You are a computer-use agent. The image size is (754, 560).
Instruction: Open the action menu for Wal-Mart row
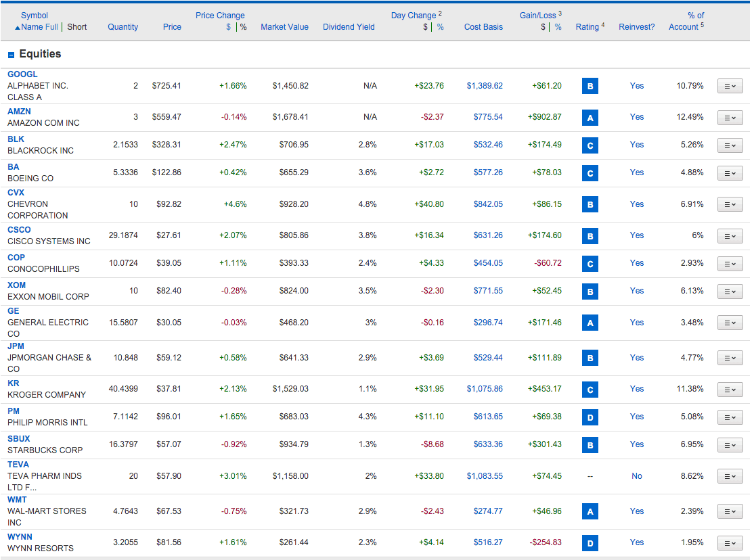click(x=730, y=512)
